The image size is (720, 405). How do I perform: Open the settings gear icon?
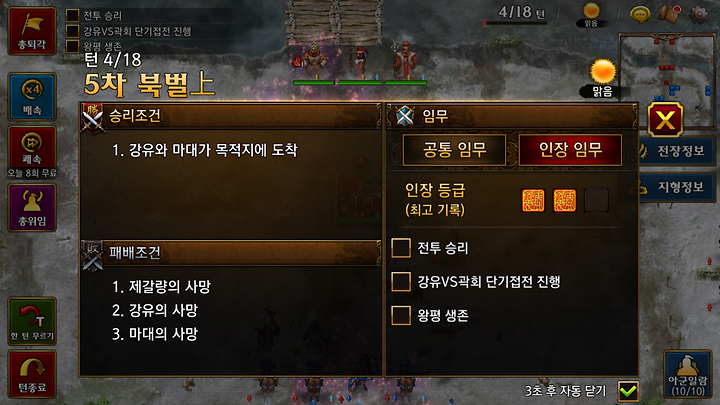[x=698, y=14]
